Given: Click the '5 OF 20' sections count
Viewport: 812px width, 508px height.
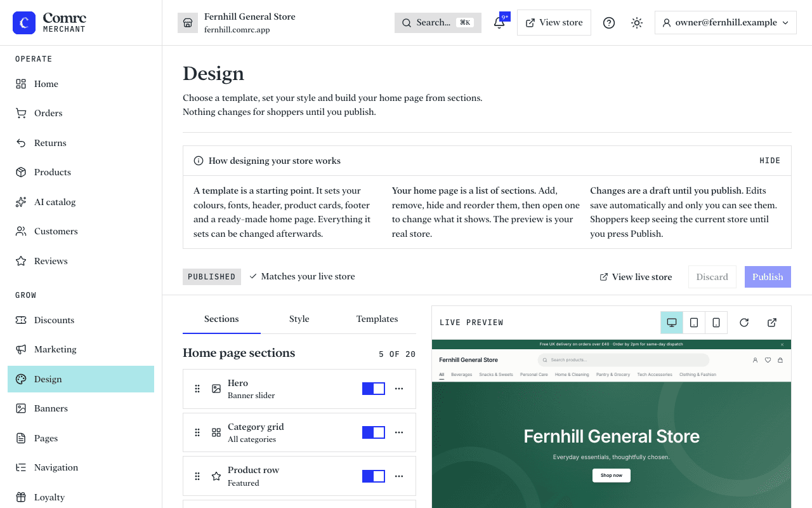Looking at the screenshot, I should [x=397, y=354].
